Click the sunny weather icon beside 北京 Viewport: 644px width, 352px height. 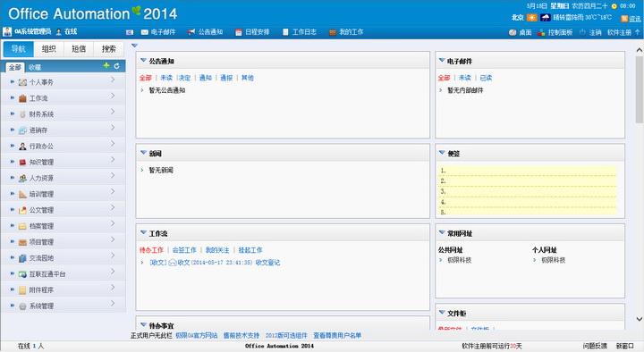pos(532,17)
